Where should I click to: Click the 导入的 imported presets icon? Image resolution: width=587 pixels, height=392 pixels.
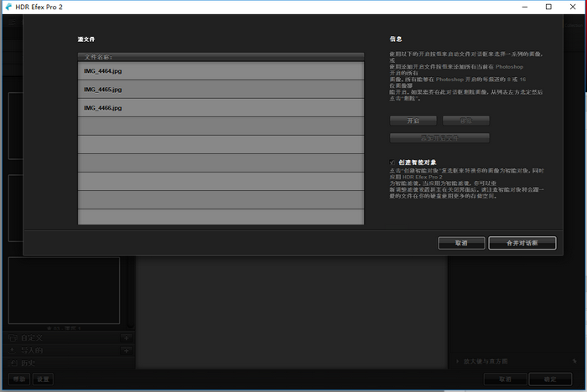(x=13, y=350)
